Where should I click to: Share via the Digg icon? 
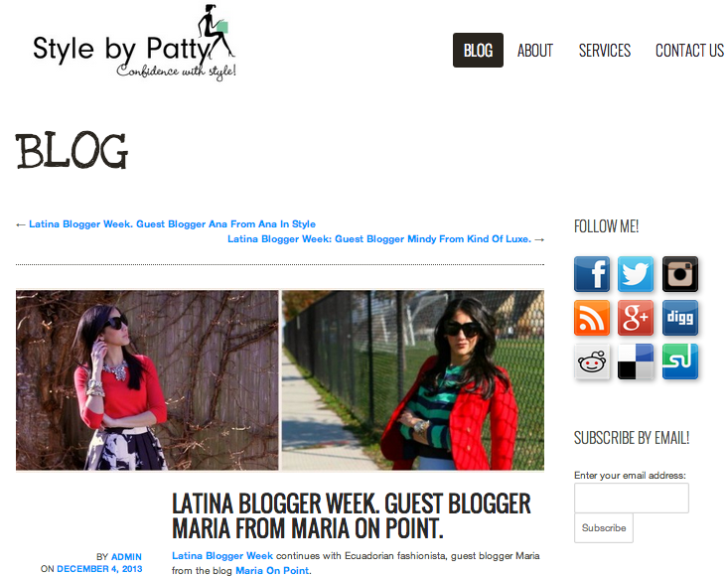coord(680,318)
